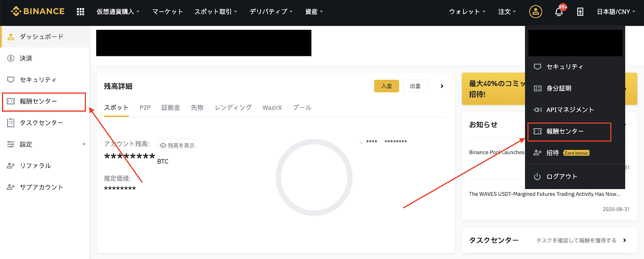
Task: Select the スポット tab
Action: point(116,108)
